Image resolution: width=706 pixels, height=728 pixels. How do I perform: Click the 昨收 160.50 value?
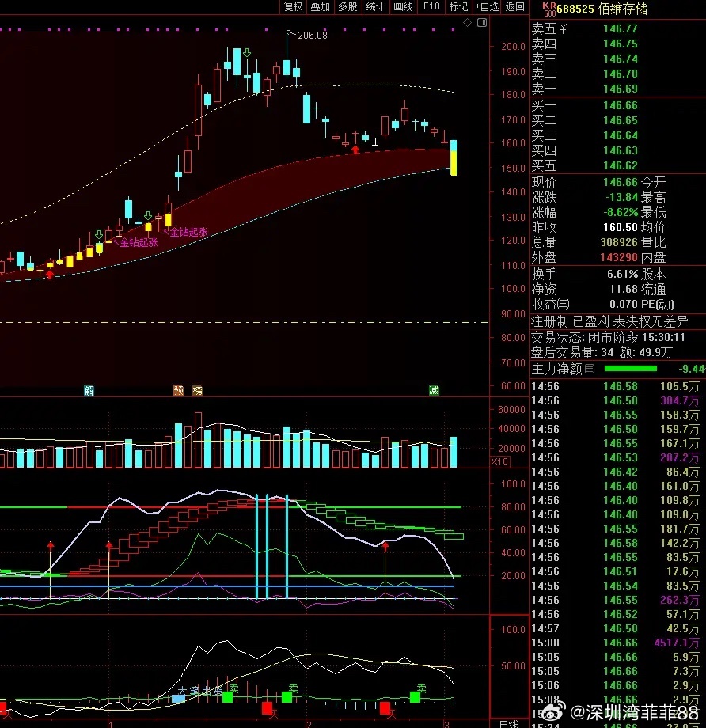[621, 227]
